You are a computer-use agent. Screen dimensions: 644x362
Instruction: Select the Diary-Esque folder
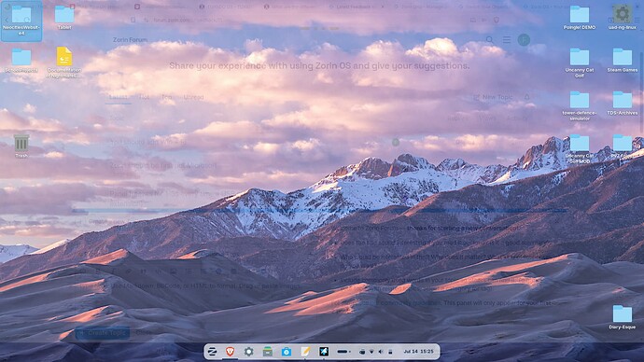coord(623,317)
